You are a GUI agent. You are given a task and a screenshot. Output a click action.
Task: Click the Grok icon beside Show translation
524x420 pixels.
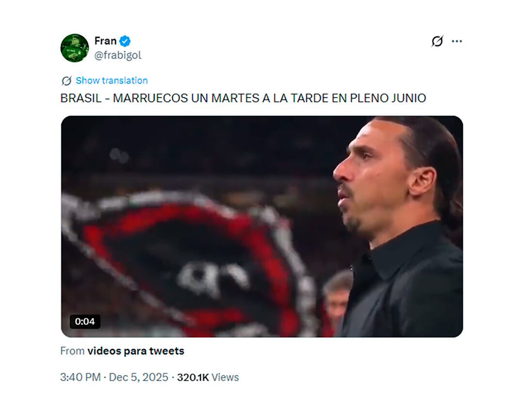pyautogui.click(x=66, y=81)
